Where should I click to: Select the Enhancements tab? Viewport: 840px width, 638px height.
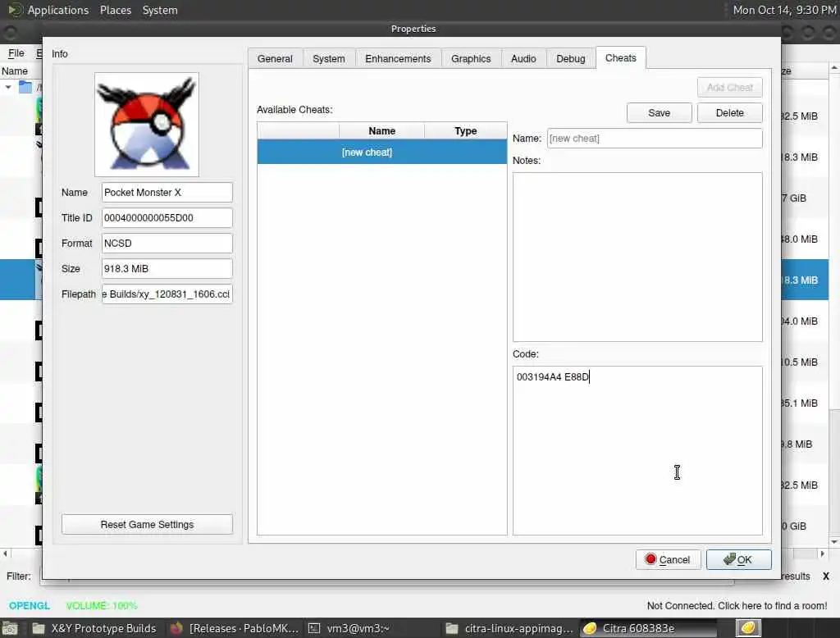pyautogui.click(x=398, y=58)
